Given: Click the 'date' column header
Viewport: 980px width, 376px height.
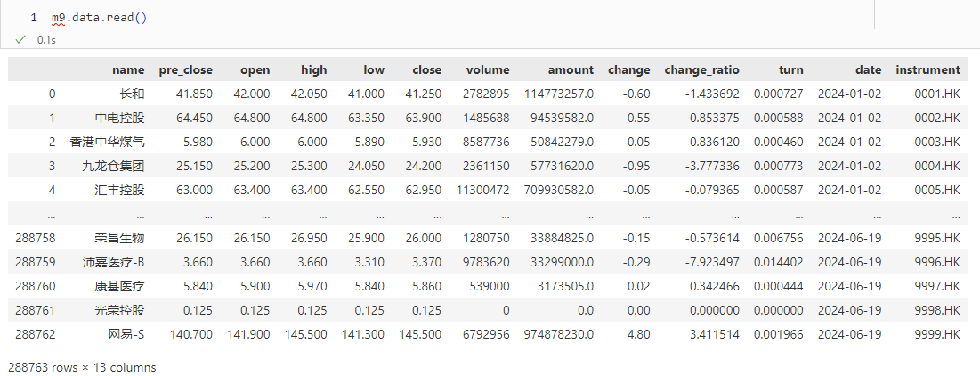Looking at the screenshot, I should 868,69.
